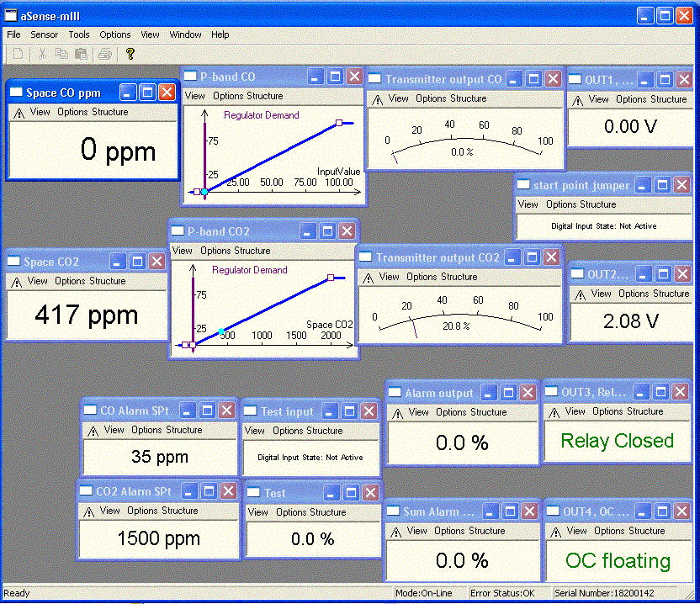Click the OC floating status text
The height and width of the screenshot is (604, 700).
click(x=618, y=561)
